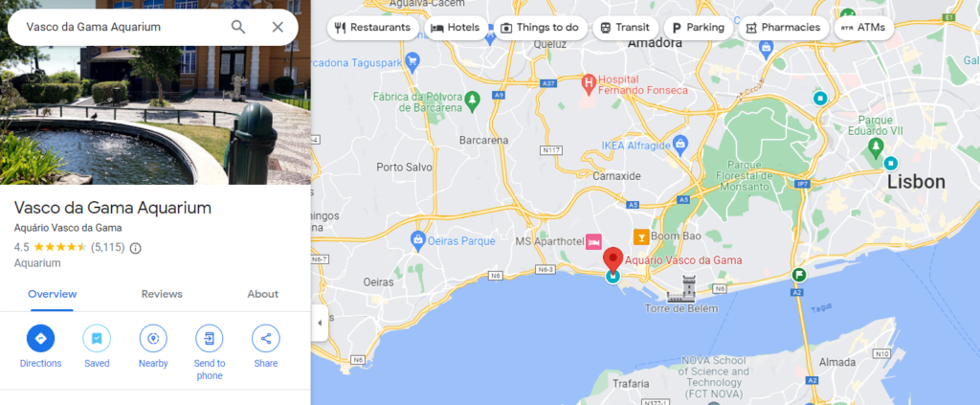980x405 pixels.
Task: Switch to the Reviews tab
Action: click(x=162, y=294)
